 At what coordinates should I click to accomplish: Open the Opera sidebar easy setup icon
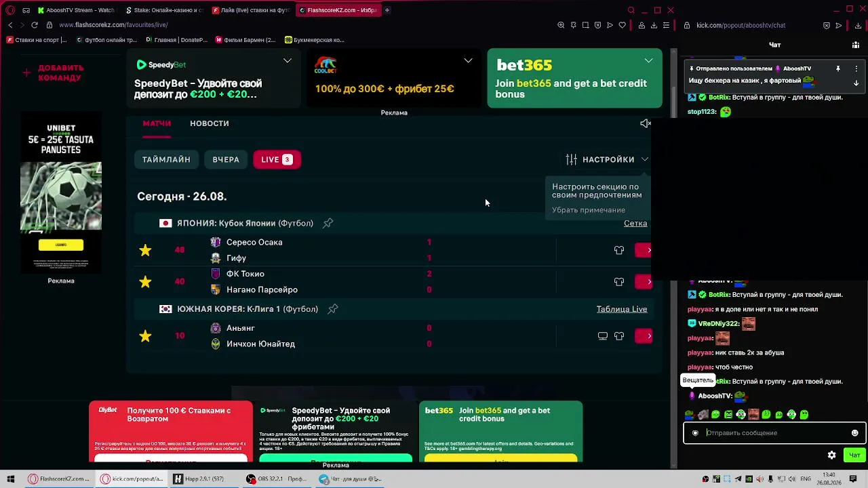666,25
